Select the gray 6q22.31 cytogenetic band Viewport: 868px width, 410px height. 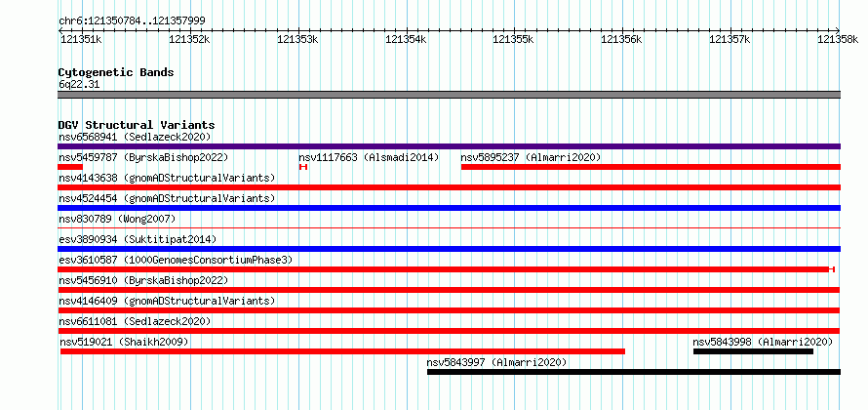point(449,95)
